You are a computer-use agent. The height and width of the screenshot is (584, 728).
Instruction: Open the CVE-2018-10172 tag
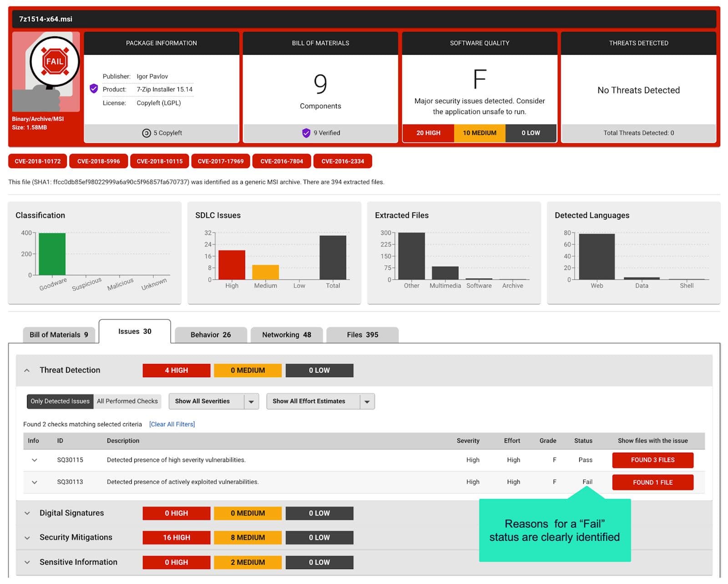point(37,161)
